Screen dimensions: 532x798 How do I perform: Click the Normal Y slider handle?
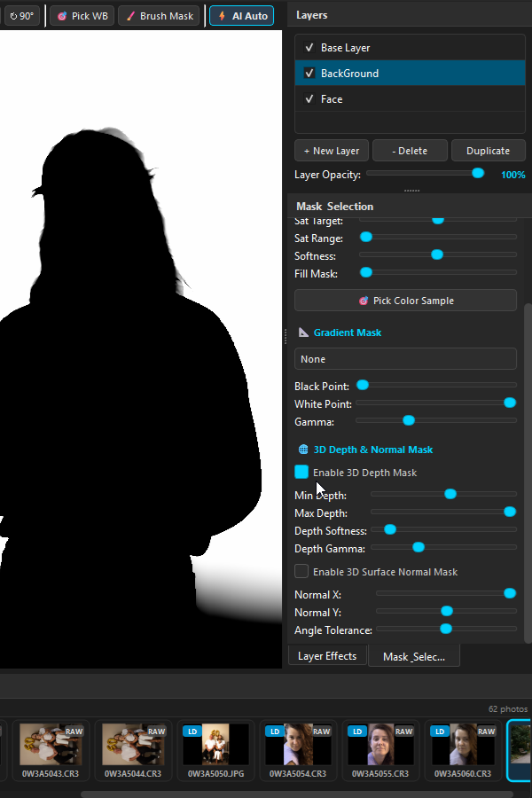447,611
